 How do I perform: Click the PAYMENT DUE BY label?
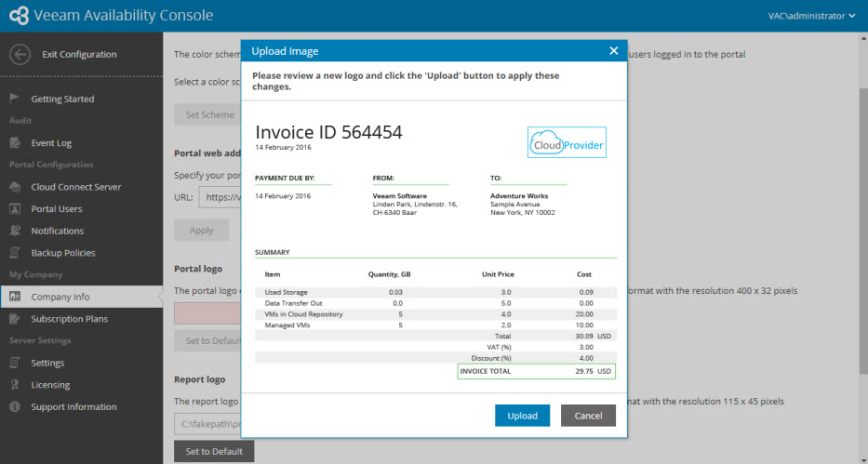tap(285, 179)
